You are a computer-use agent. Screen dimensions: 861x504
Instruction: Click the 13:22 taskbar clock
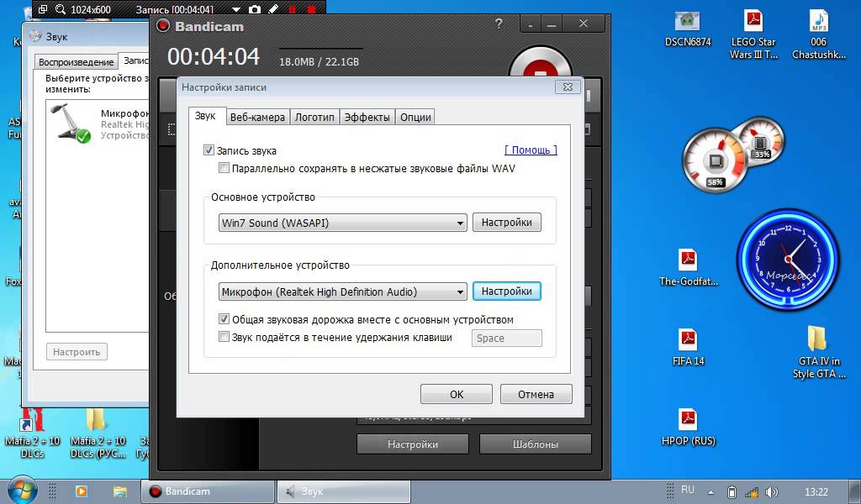(x=816, y=492)
